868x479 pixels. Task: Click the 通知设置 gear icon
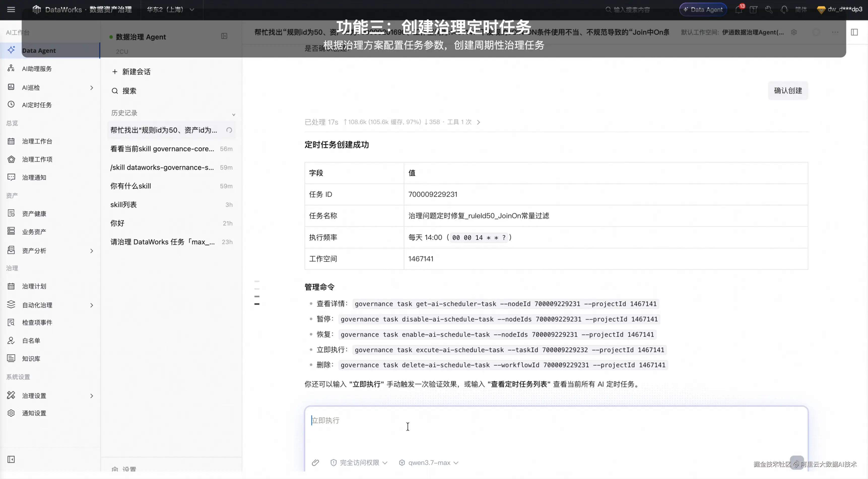pyautogui.click(x=11, y=413)
